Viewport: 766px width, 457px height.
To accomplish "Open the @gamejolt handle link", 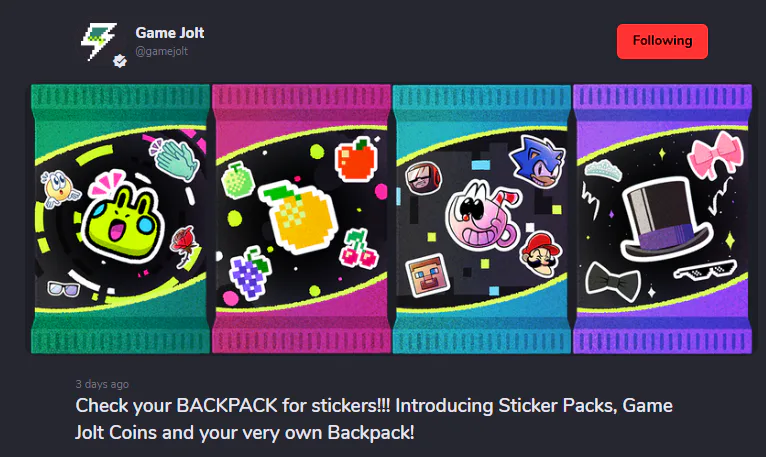I will tap(161, 51).
